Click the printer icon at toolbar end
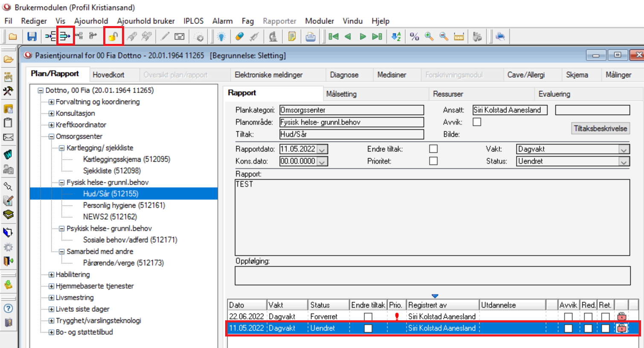This screenshot has width=644, height=348. tap(500, 37)
